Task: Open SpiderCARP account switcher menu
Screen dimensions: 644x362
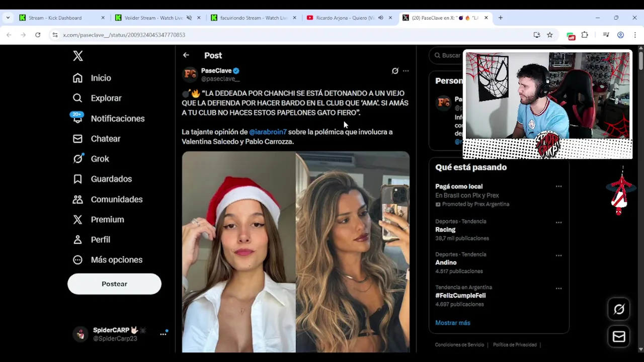Action: click(x=164, y=334)
